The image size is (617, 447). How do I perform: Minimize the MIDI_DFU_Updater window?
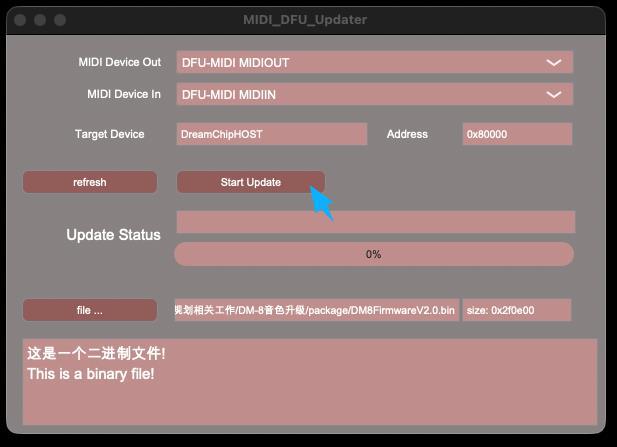click(40, 20)
